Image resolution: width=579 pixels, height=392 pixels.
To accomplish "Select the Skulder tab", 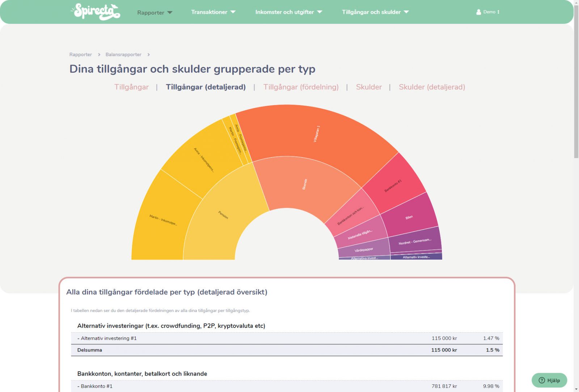I will [369, 87].
